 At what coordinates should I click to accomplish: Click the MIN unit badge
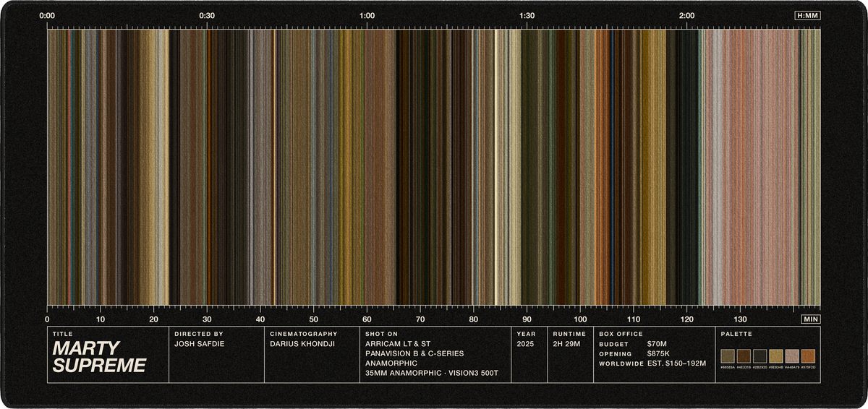point(811,319)
